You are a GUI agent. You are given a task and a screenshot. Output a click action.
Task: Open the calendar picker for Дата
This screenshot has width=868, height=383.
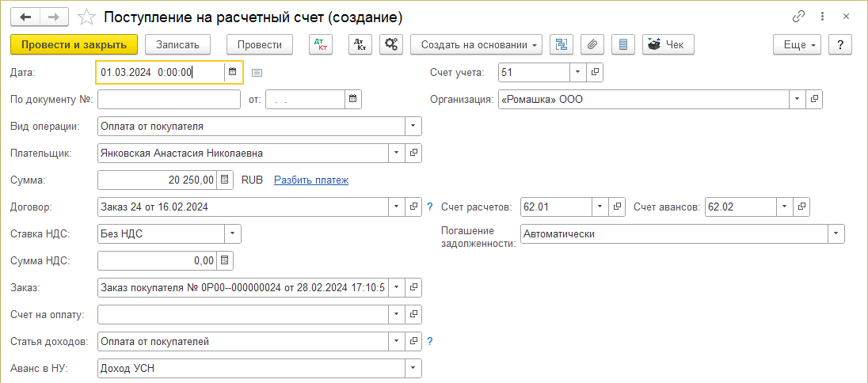233,72
